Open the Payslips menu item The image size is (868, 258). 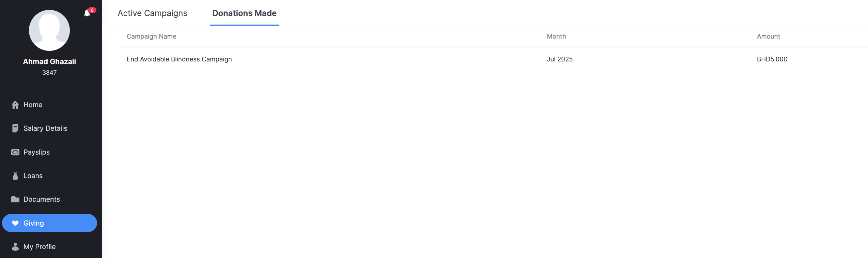tap(36, 152)
